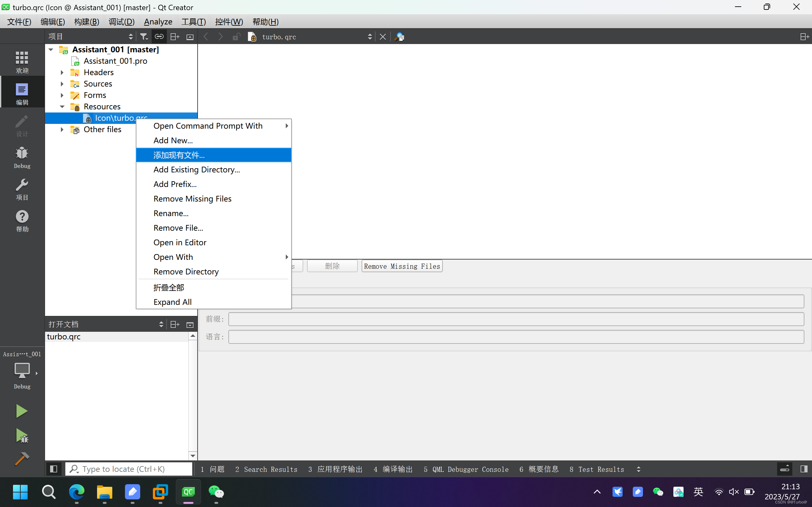This screenshot has width=812, height=507.
Task: Toggle the right sidebar visibility button
Action: point(804,469)
